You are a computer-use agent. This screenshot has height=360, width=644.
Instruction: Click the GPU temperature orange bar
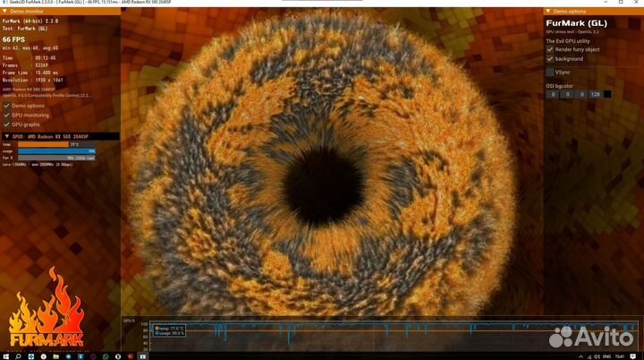pos(40,143)
